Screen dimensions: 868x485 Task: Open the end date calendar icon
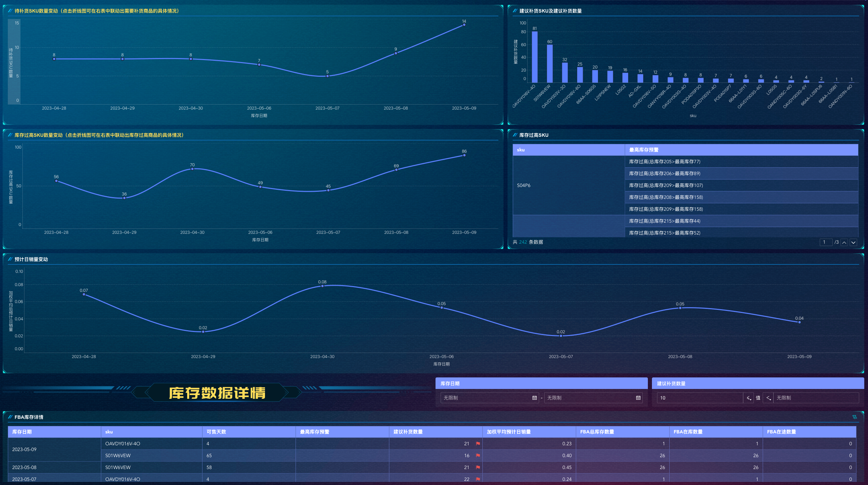pos(638,398)
